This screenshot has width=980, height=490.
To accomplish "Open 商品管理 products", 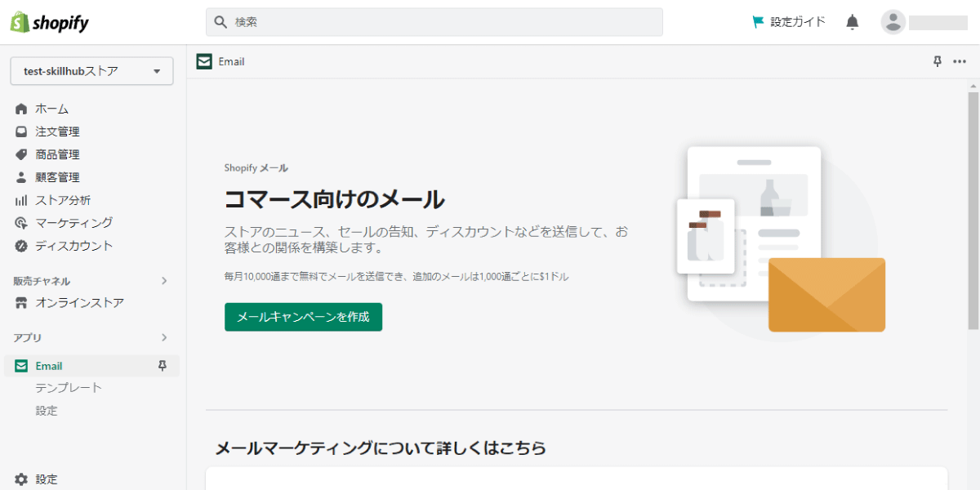I will 57,154.
